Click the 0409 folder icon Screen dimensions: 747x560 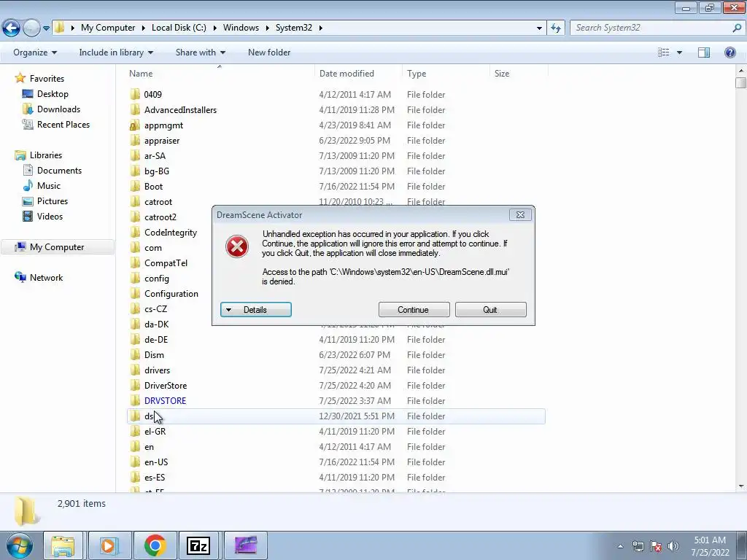point(135,94)
